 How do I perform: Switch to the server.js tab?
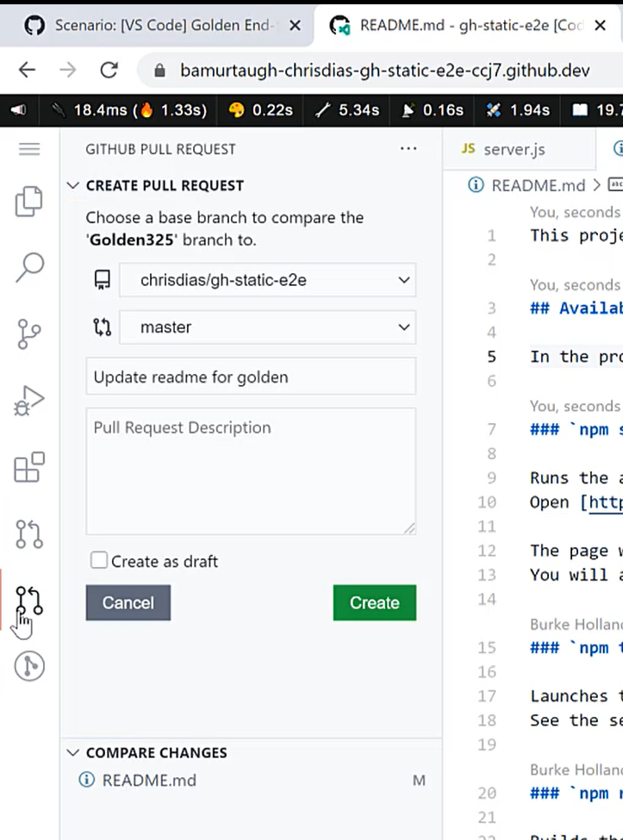click(x=519, y=148)
